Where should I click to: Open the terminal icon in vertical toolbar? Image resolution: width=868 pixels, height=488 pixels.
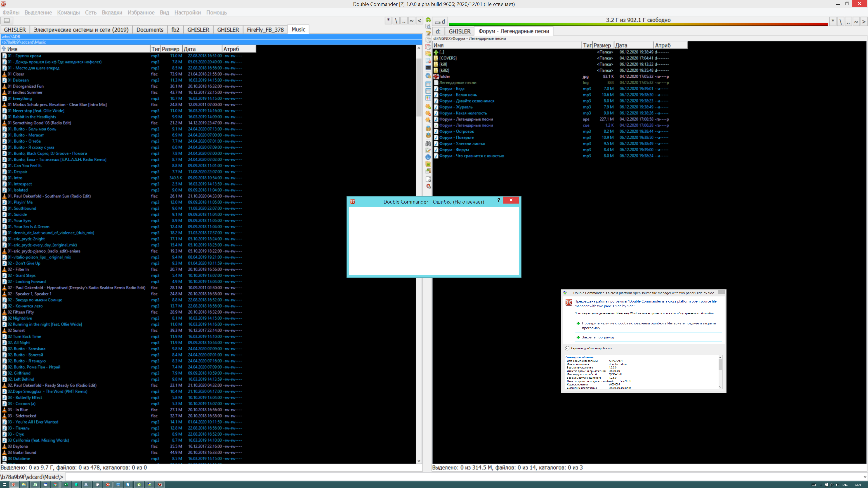pos(428,68)
